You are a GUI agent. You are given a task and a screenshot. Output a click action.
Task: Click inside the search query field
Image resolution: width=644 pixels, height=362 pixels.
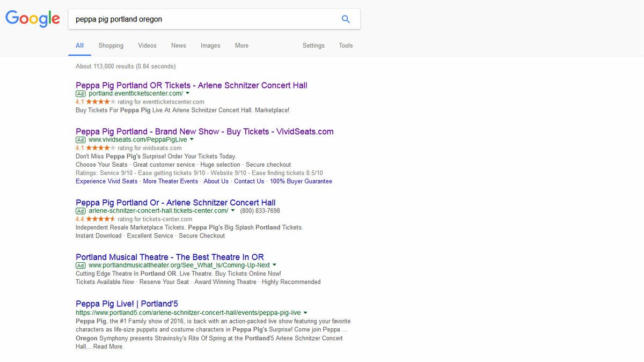[204, 19]
